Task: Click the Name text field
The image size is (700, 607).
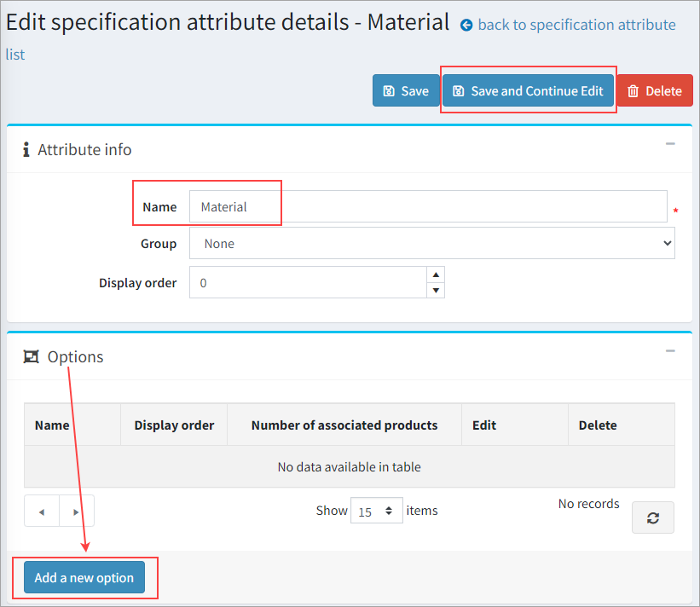Action: click(426, 206)
